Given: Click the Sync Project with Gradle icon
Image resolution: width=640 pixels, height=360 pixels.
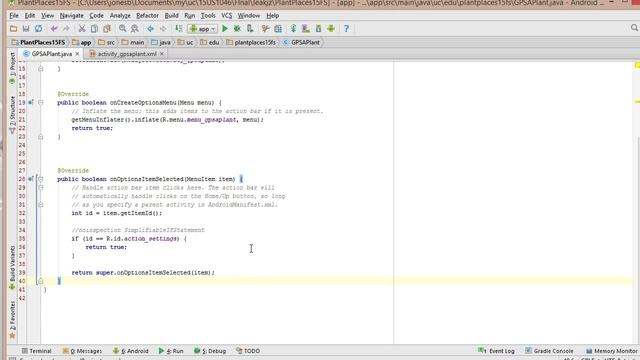Looking at the screenshot, I should (x=293, y=29).
